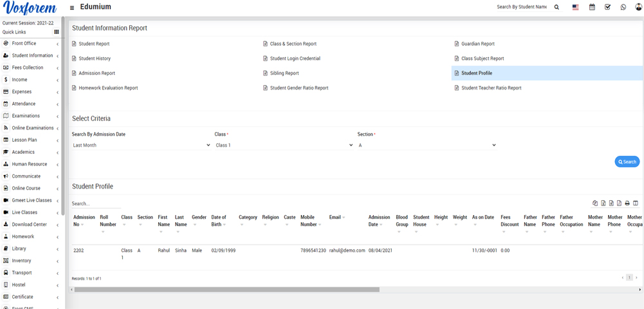Click the header search magnifier icon
Image resolution: width=644 pixels, height=309 pixels.
(x=557, y=7)
